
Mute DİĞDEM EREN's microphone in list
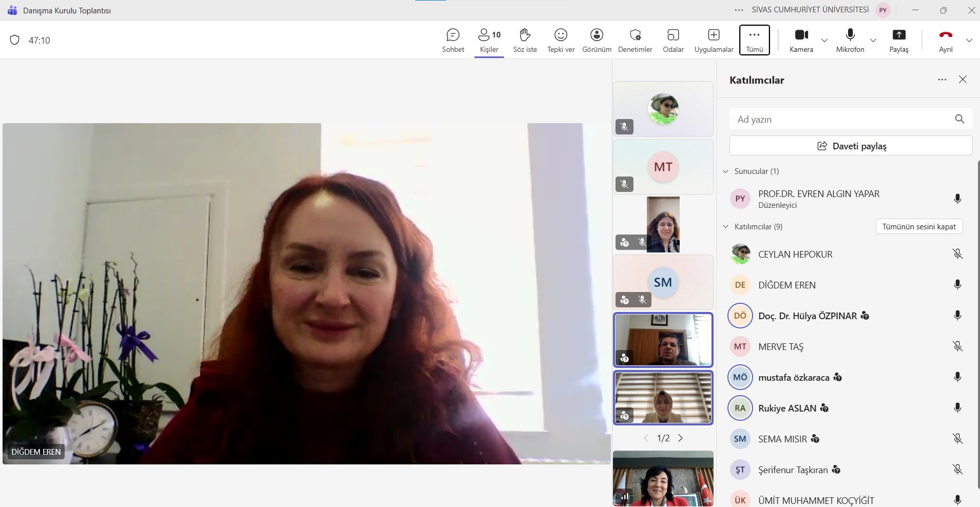[x=957, y=285]
